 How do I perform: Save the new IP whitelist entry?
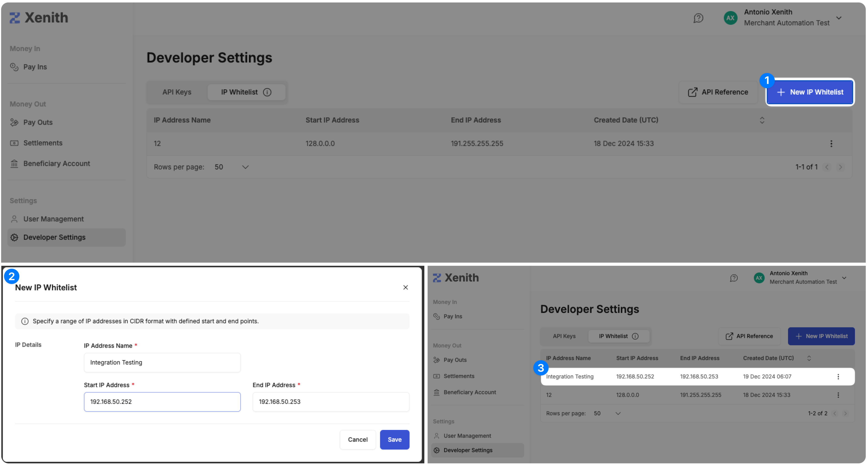coord(394,439)
